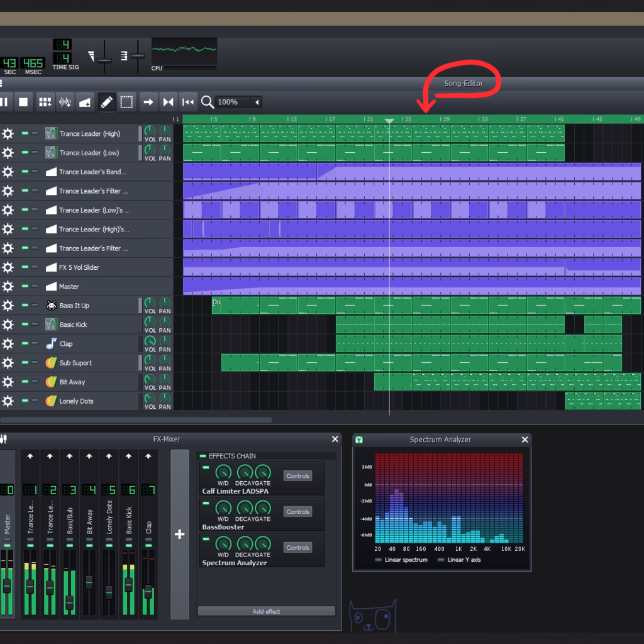Select the draw mode pencil tool
Viewport: 644px width, 644px height.
pos(107,102)
